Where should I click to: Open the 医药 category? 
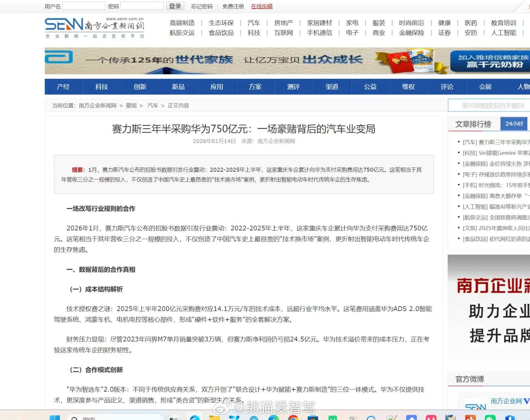tap(471, 23)
